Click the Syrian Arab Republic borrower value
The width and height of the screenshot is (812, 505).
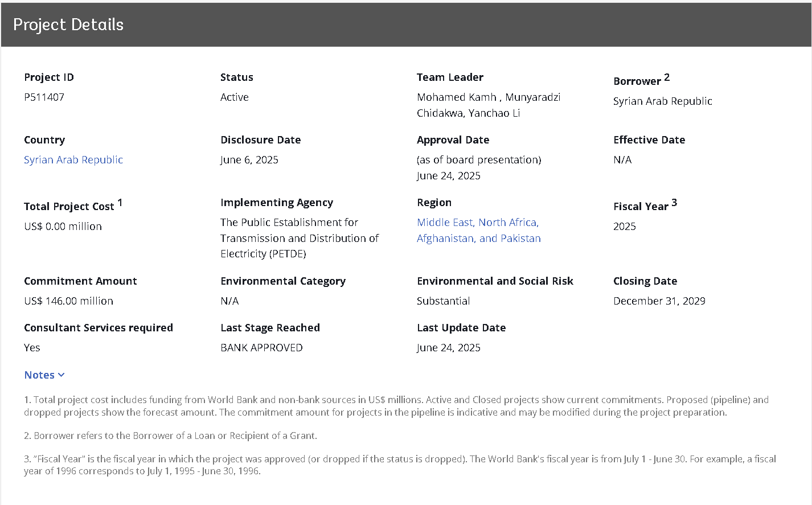point(662,101)
